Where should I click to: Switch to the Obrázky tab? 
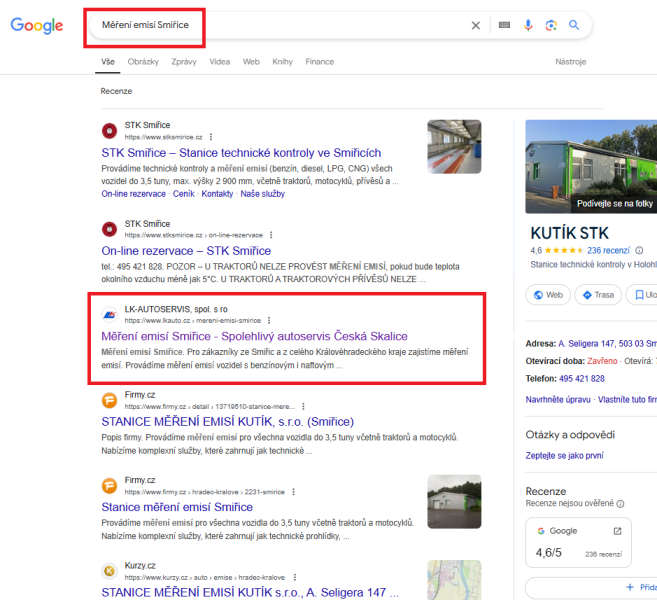point(143,62)
